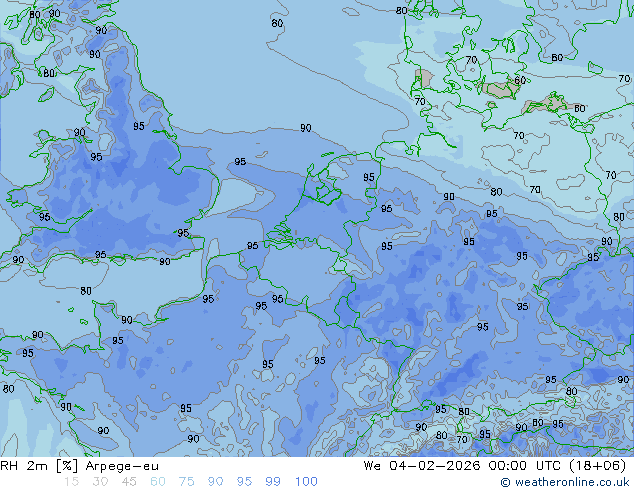Select legend value 95 in the color scale
Image resolution: width=634 pixels, height=490 pixels.
tap(244, 482)
